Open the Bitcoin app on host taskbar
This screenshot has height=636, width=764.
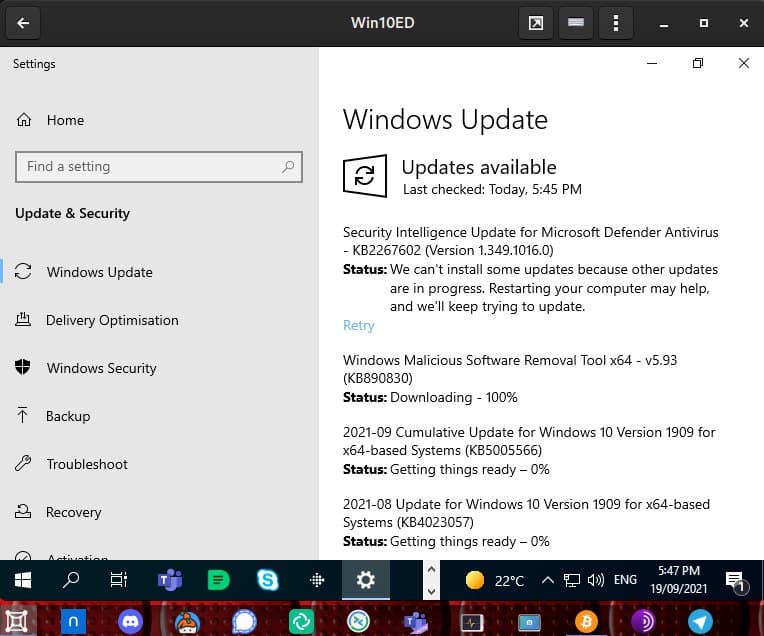586,622
